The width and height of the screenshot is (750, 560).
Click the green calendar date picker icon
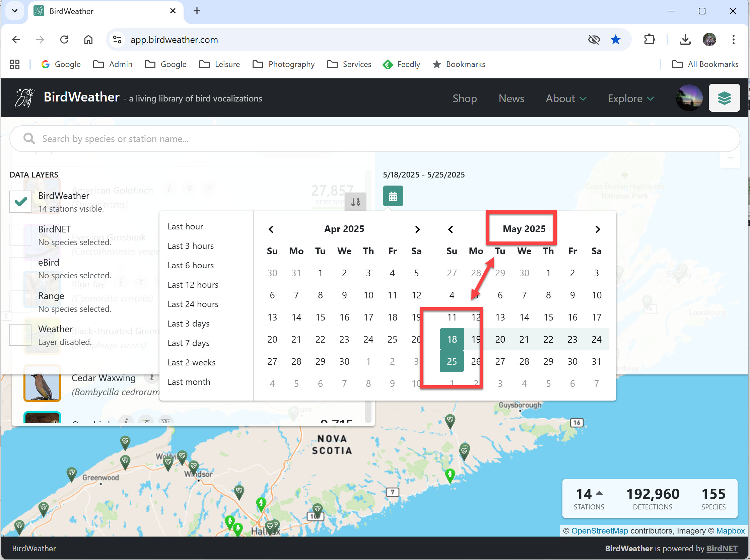[x=393, y=196]
